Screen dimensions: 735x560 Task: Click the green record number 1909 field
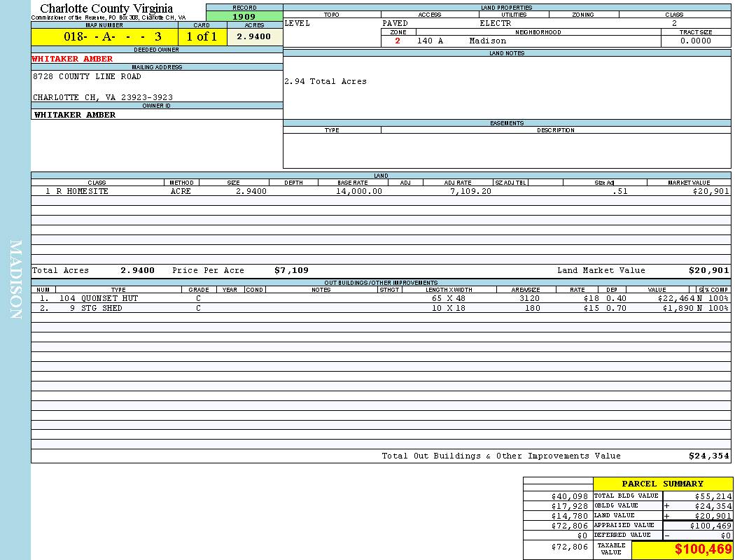coord(244,17)
